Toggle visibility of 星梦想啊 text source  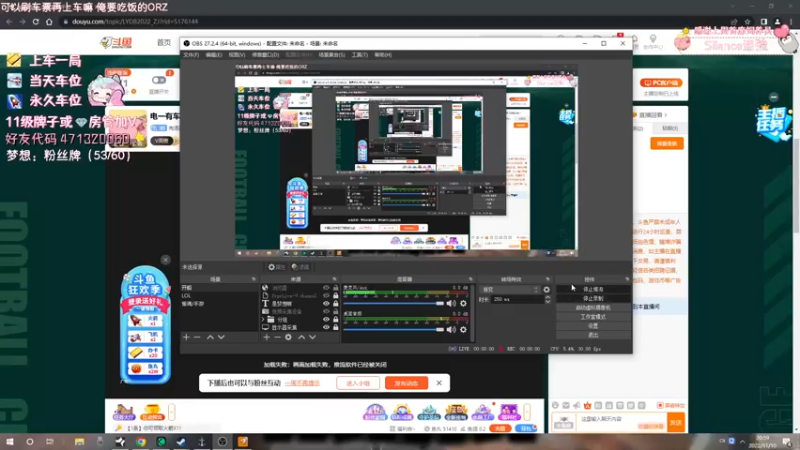pos(326,304)
